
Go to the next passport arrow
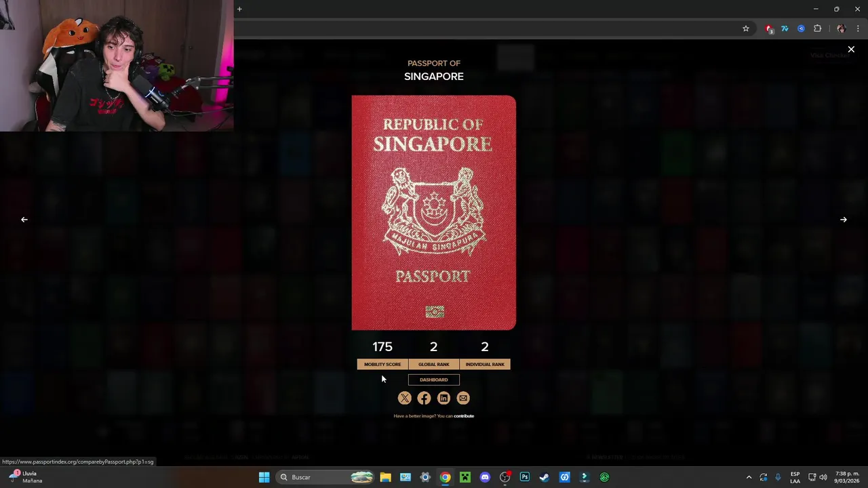click(x=844, y=220)
